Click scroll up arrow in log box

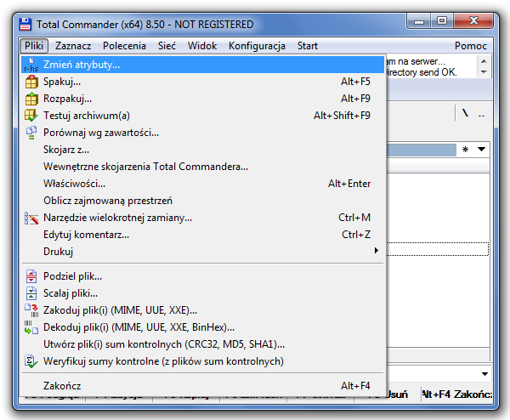click(x=484, y=61)
